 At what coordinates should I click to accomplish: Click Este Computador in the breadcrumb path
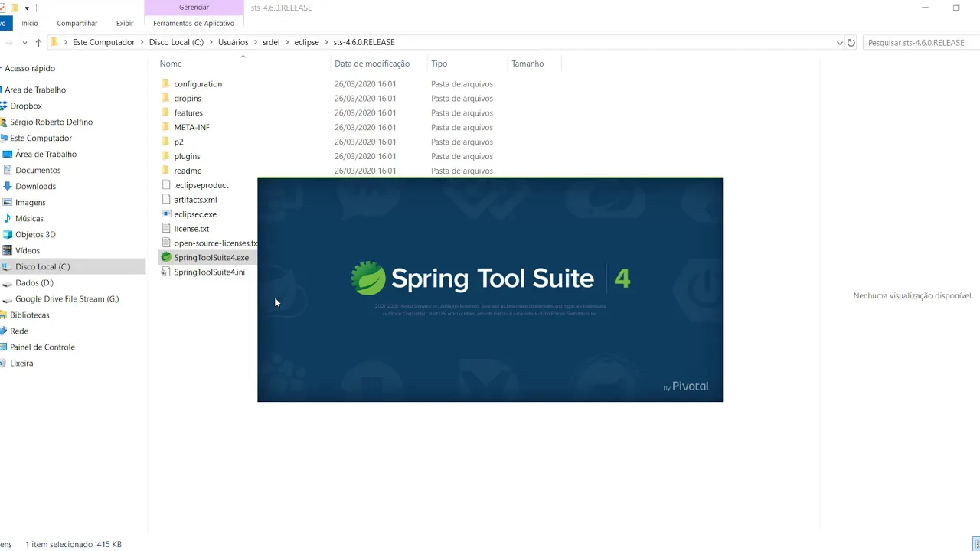click(x=103, y=43)
